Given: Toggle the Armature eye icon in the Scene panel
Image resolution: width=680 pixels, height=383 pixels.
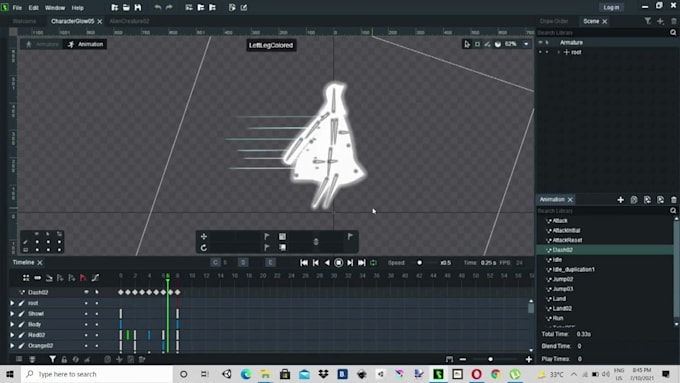Looking at the screenshot, I should (540, 43).
